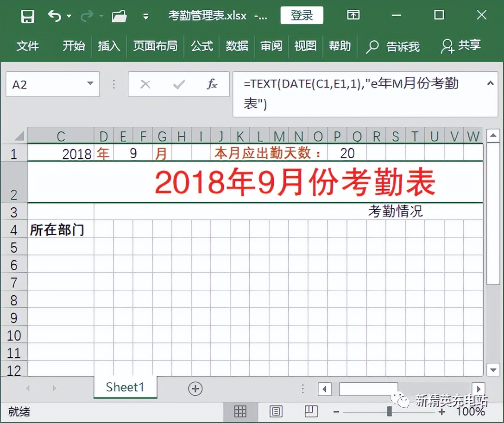Click the 登录 sign-in button
Screen dimensions: 504x423
tap(302, 15)
